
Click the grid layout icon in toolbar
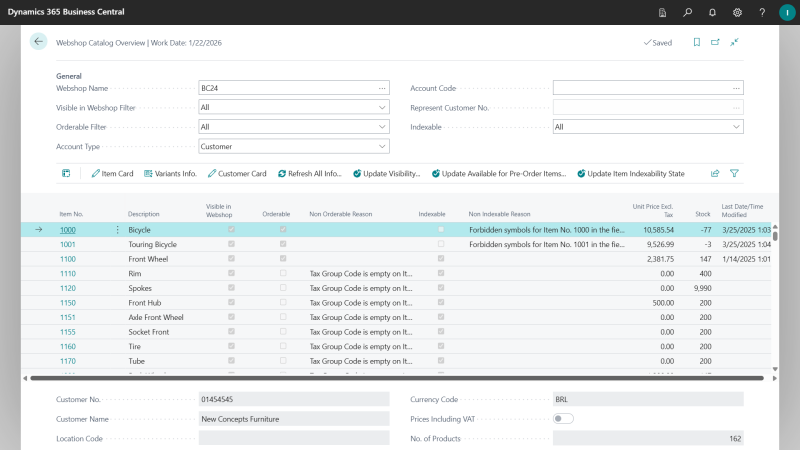[66, 173]
